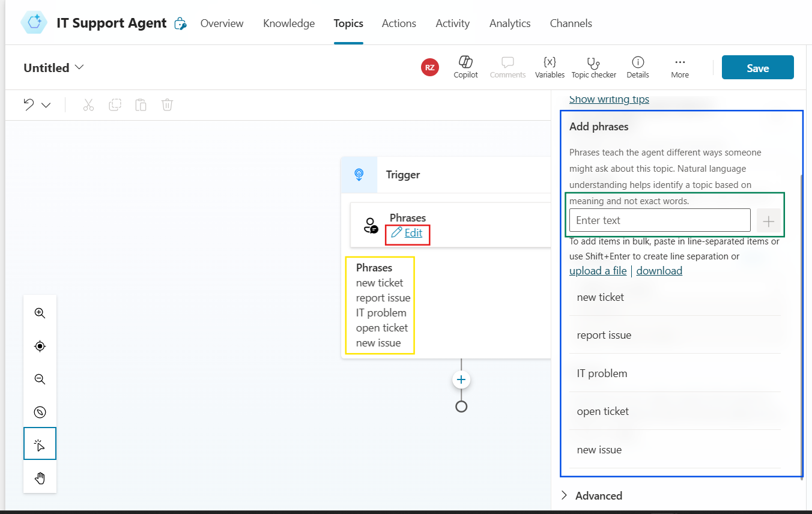Save the topic

pos(757,67)
